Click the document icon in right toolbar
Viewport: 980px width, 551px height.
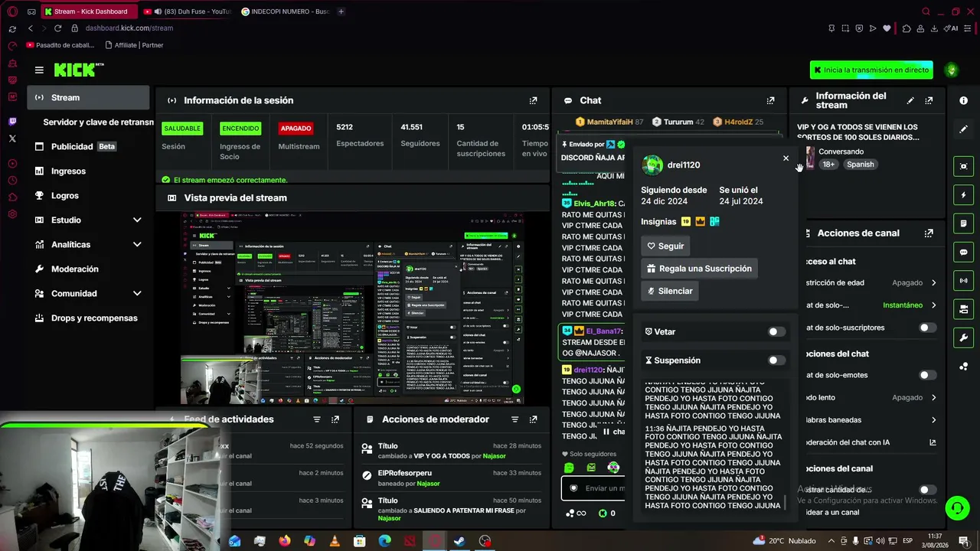(x=963, y=223)
